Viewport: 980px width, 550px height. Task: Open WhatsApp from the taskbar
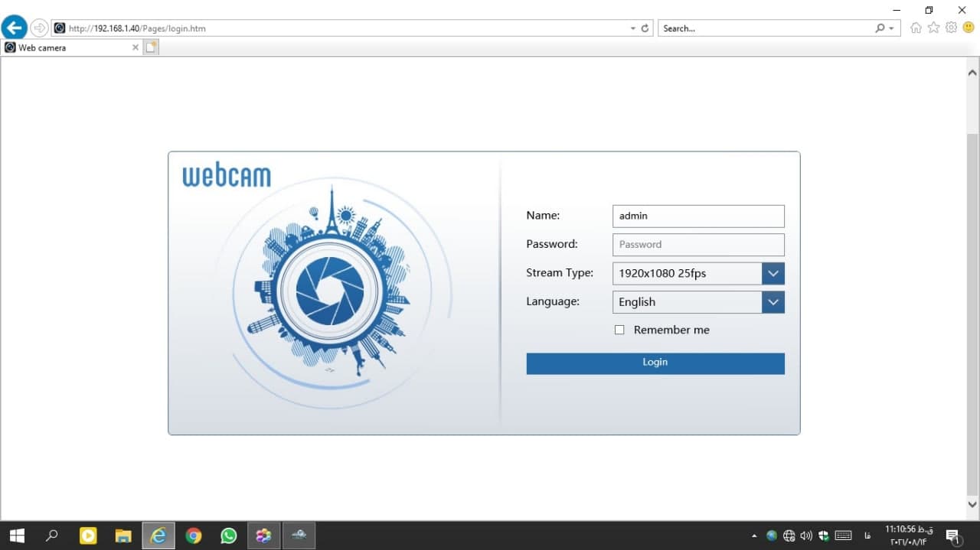pos(228,535)
